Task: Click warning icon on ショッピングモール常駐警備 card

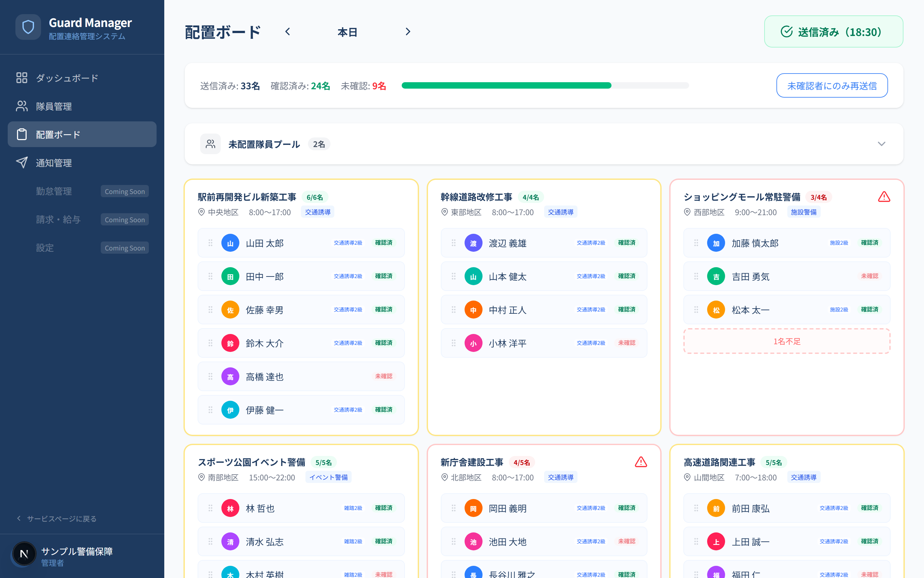Action: click(x=884, y=197)
